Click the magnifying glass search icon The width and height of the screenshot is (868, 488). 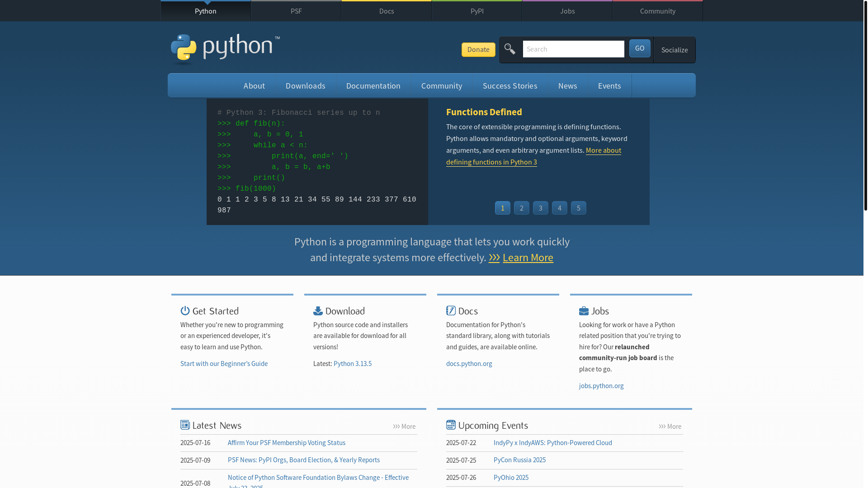click(510, 49)
